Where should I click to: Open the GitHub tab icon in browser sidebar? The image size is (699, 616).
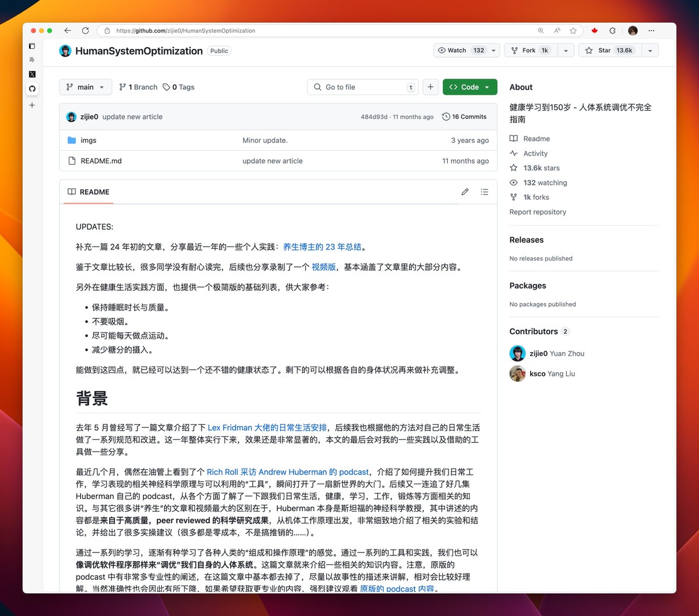(x=32, y=89)
